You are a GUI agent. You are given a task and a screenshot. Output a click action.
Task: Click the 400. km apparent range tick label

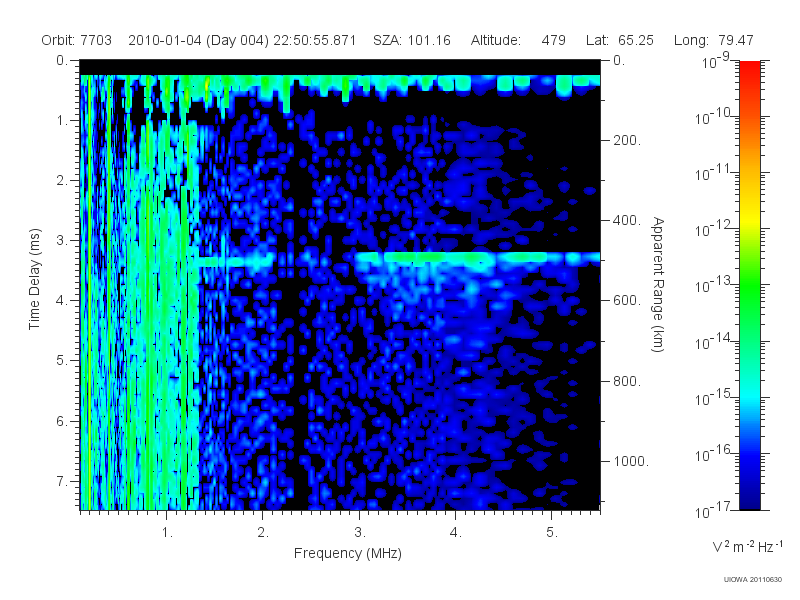click(627, 220)
